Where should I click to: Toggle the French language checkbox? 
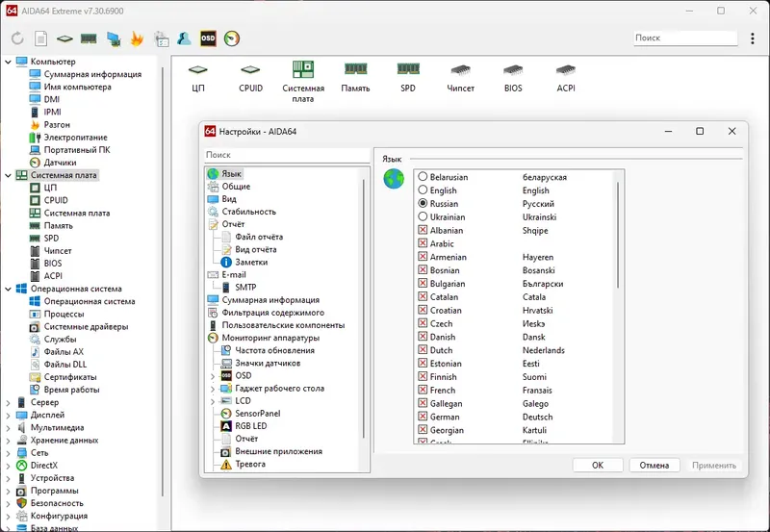click(x=423, y=390)
